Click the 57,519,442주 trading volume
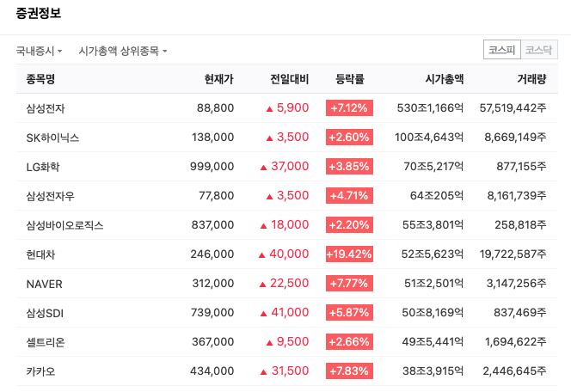The width and height of the screenshot is (571, 392). pos(513,108)
